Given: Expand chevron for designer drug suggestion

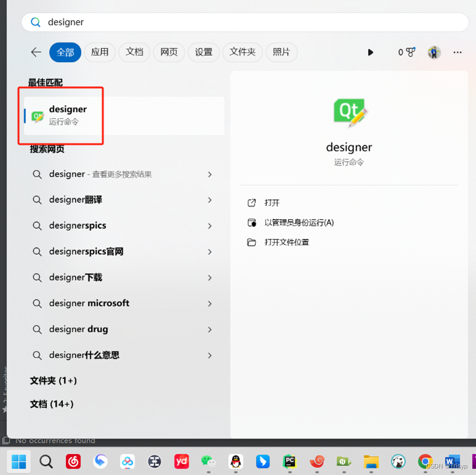Looking at the screenshot, I should (210, 330).
